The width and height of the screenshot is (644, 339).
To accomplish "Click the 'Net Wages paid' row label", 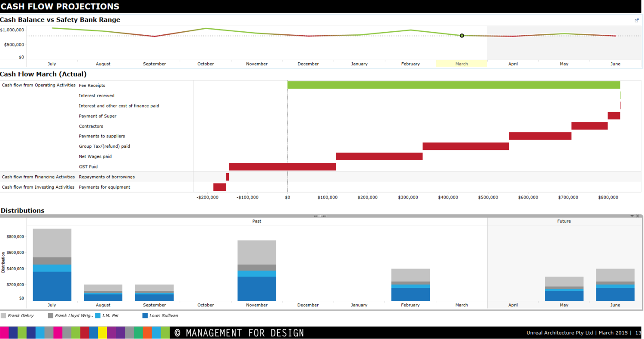I will click(95, 157).
